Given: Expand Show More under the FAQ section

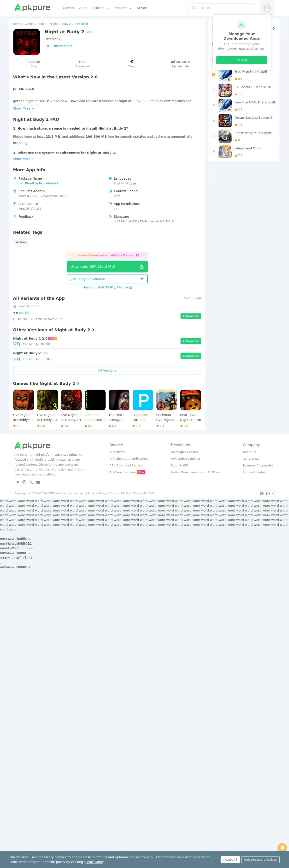Looking at the screenshot, I should click(24, 159).
